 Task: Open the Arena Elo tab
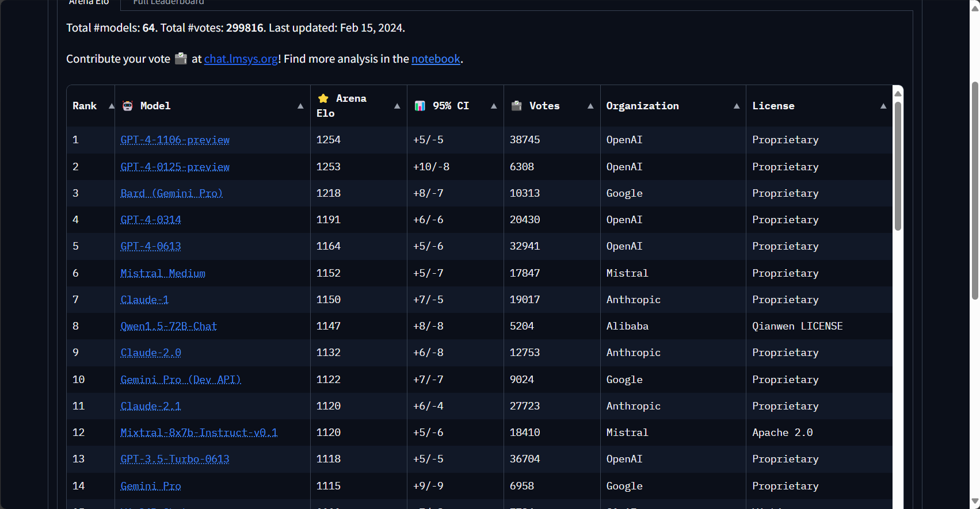click(x=89, y=2)
